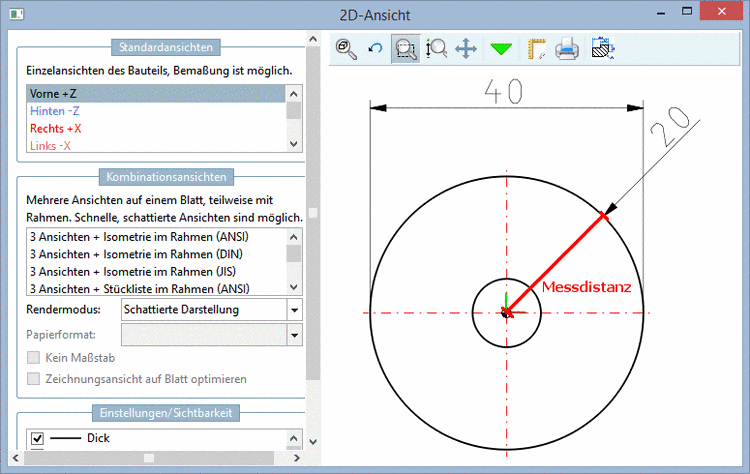Open the Papierformat dropdown arrow
Viewport: 750px width, 474px height.
pos(295,335)
